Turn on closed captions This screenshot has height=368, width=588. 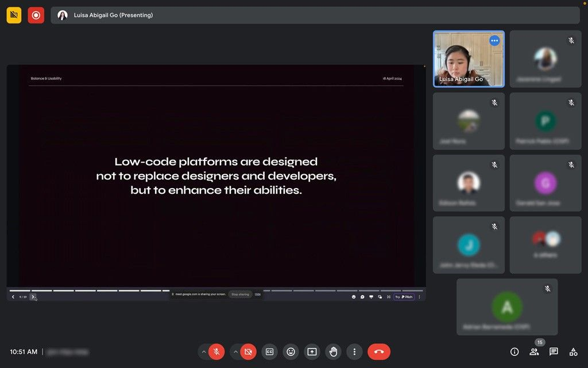pos(269,351)
